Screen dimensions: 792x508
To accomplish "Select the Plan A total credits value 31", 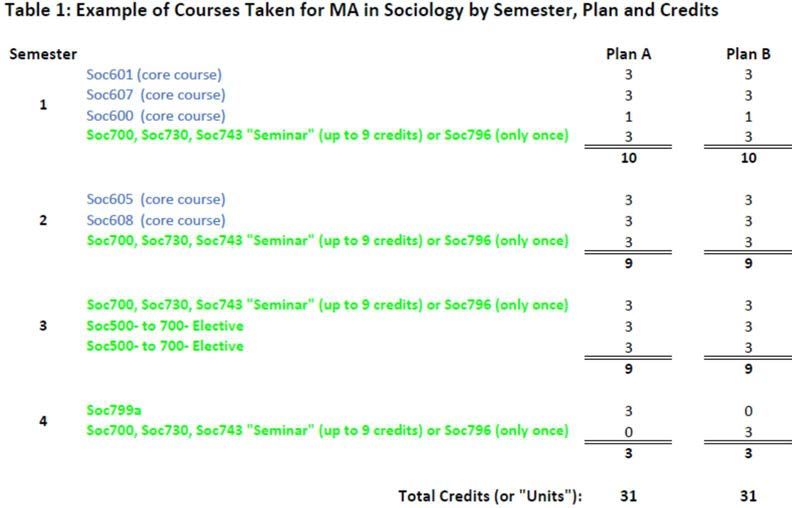I will click(628, 495).
